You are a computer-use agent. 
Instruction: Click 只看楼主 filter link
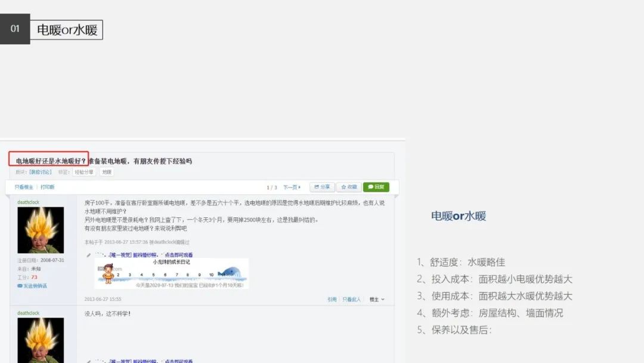[24, 187]
